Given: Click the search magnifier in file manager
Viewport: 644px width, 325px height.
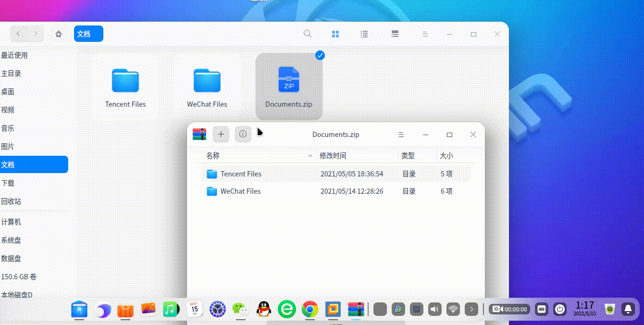Looking at the screenshot, I should 308,34.
